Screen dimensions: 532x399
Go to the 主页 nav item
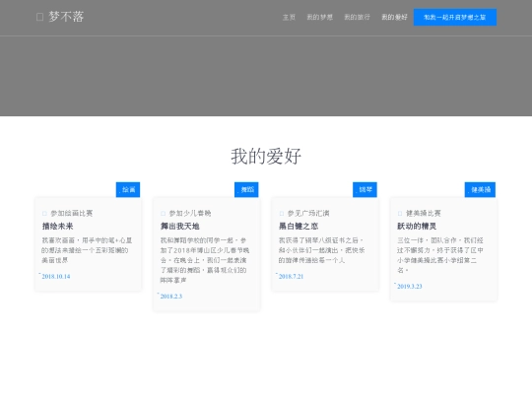pyautogui.click(x=289, y=17)
